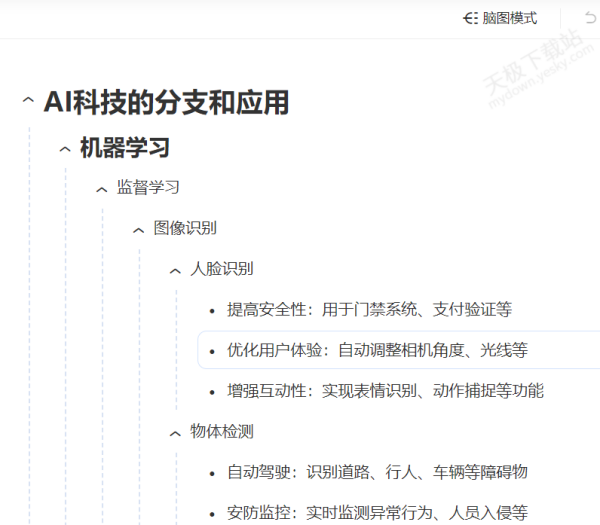The height and width of the screenshot is (525, 600).
Task: Click the 物体检测 outline item
Action: pos(222,431)
